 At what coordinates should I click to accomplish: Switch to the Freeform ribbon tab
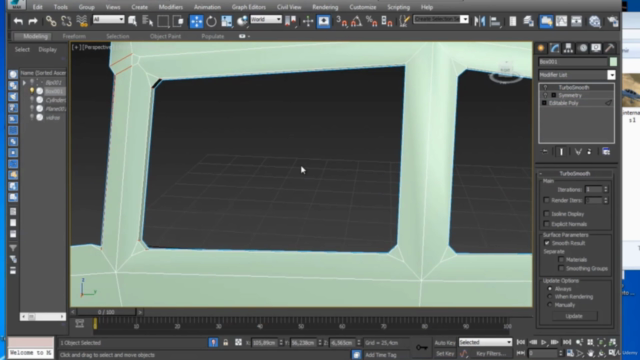(x=74, y=36)
